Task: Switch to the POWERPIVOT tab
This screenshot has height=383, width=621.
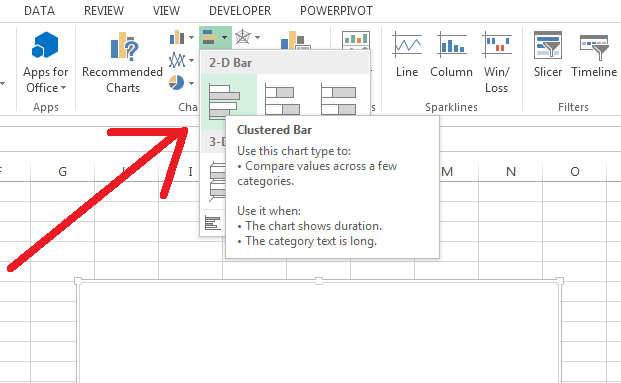Action: click(336, 11)
